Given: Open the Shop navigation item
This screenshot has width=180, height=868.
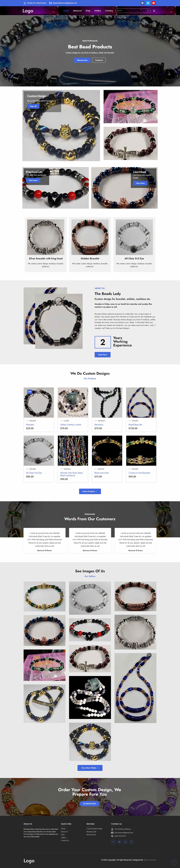Looking at the screenshot, I should [x=88, y=11].
